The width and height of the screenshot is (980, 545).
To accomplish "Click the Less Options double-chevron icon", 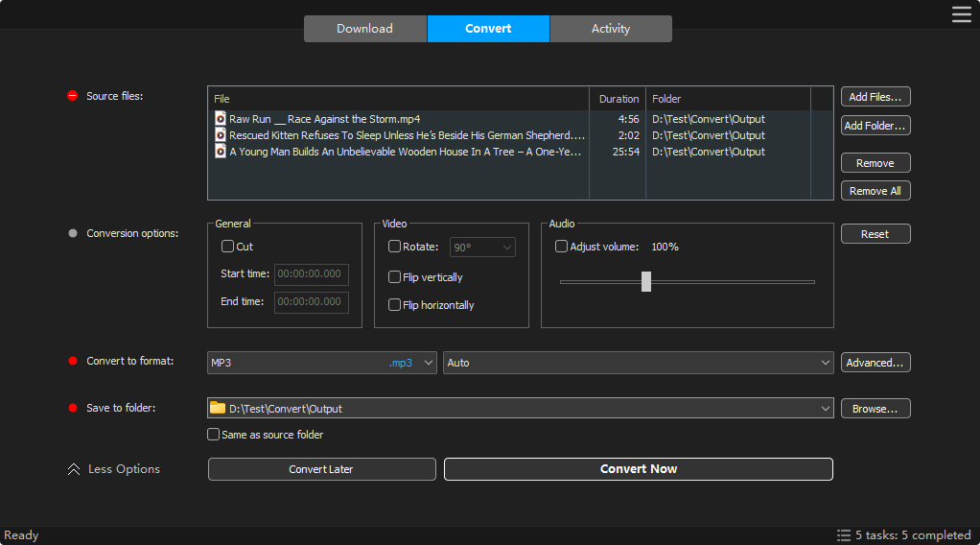I will pyautogui.click(x=74, y=469).
